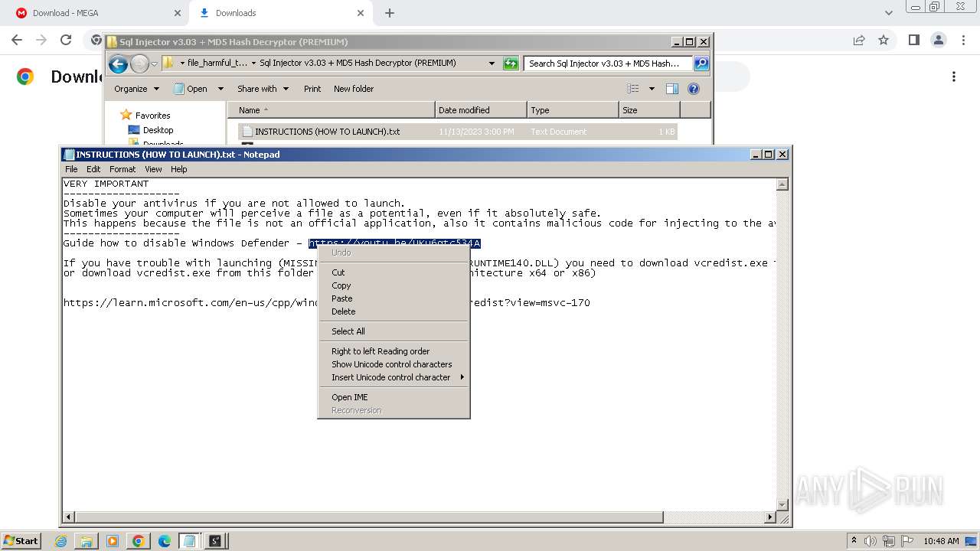Open Notepad's Help menu

(178, 169)
